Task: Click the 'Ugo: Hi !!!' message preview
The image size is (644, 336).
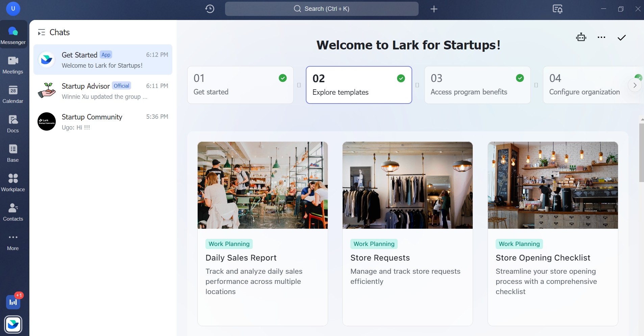Action: pos(76,128)
